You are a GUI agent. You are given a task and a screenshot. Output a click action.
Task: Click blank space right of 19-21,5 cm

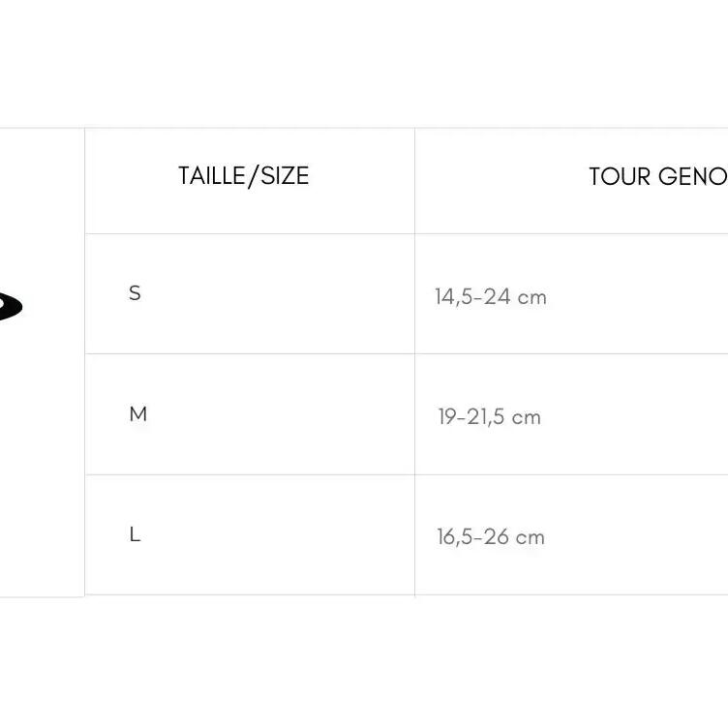pos(639,416)
